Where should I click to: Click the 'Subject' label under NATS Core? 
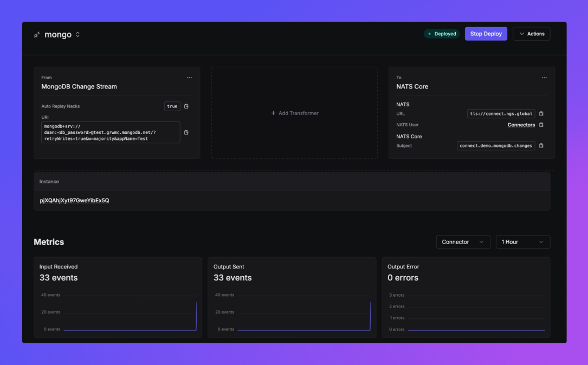(404, 145)
